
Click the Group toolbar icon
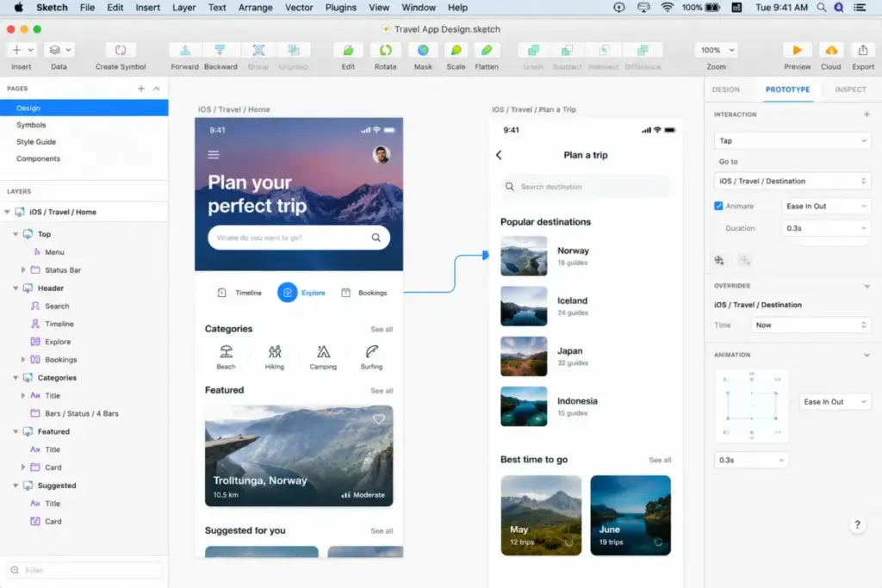pos(258,50)
